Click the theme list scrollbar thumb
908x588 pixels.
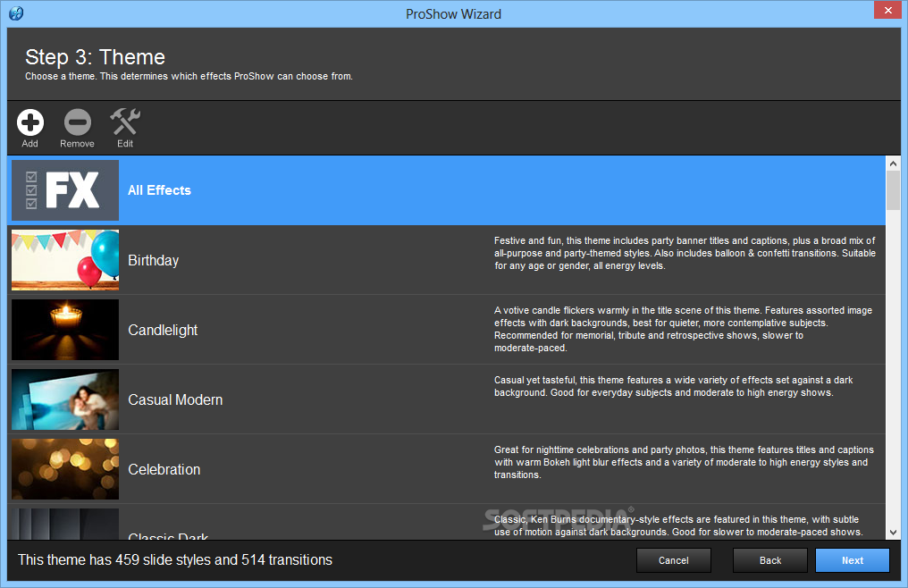click(893, 190)
